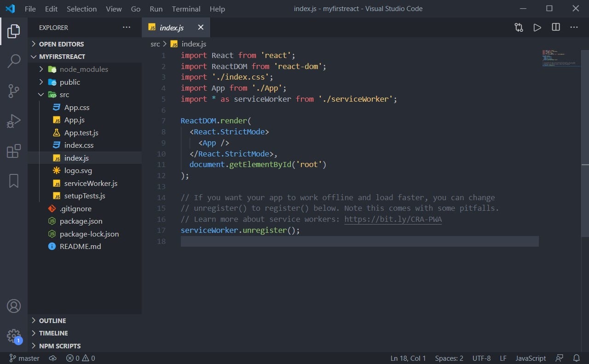
Task: Open App.js in the explorer
Action: (x=85, y=120)
